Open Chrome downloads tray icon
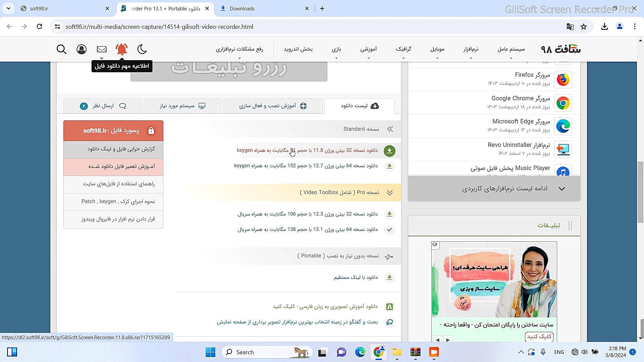 pos(604,26)
